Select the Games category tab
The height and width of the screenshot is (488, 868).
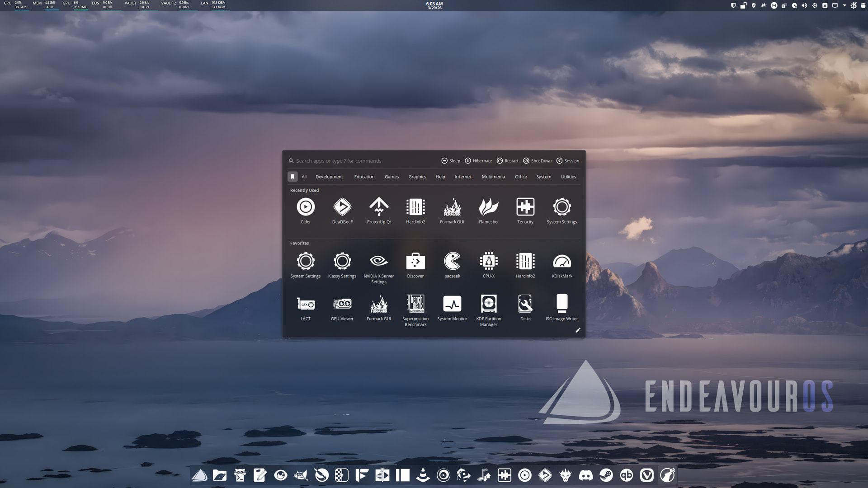pyautogui.click(x=392, y=177)
